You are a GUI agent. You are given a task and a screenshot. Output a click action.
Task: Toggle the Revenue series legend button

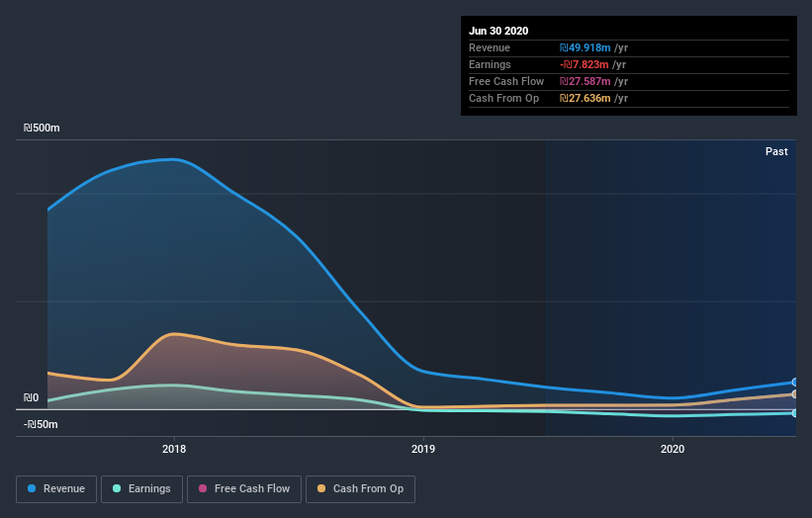56,489
